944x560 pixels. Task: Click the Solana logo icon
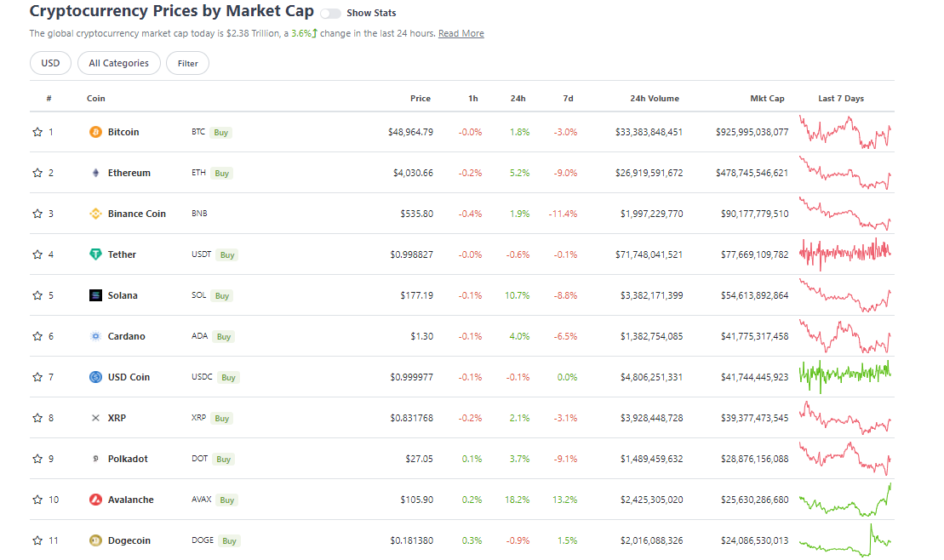tap(95, 295)
